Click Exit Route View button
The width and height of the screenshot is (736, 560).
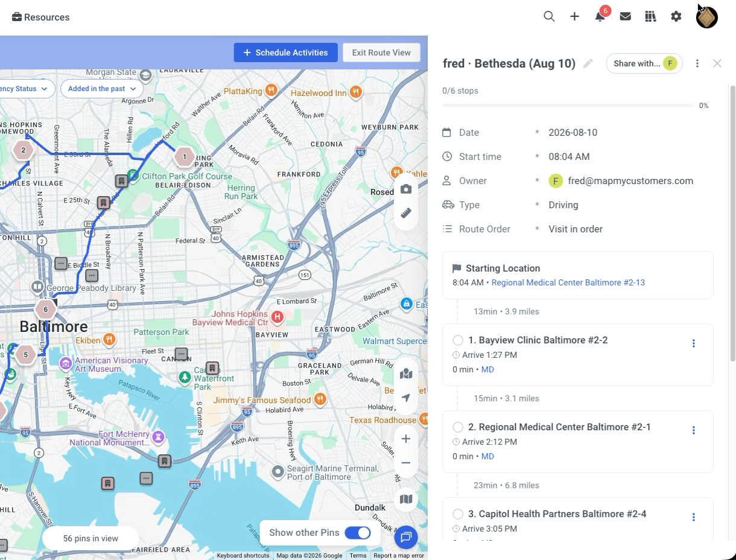[381, 52]
